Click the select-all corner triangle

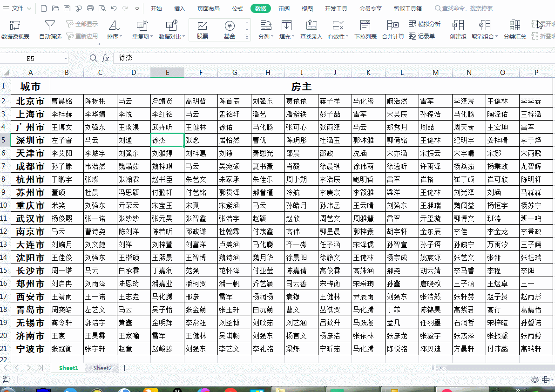[x=6, y=73]
